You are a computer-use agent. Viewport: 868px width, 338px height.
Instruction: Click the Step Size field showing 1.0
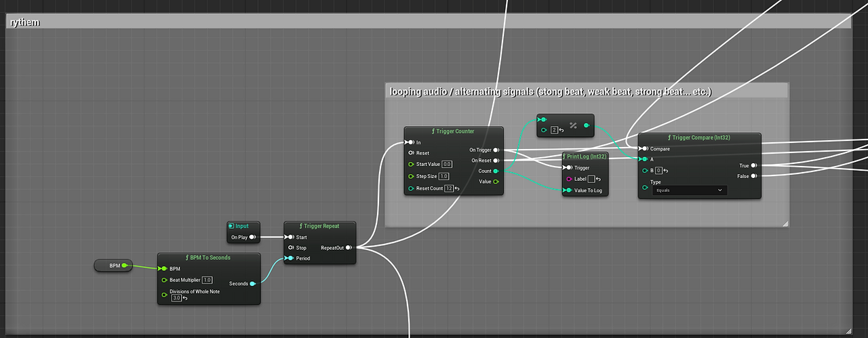(x=443, y=176)
